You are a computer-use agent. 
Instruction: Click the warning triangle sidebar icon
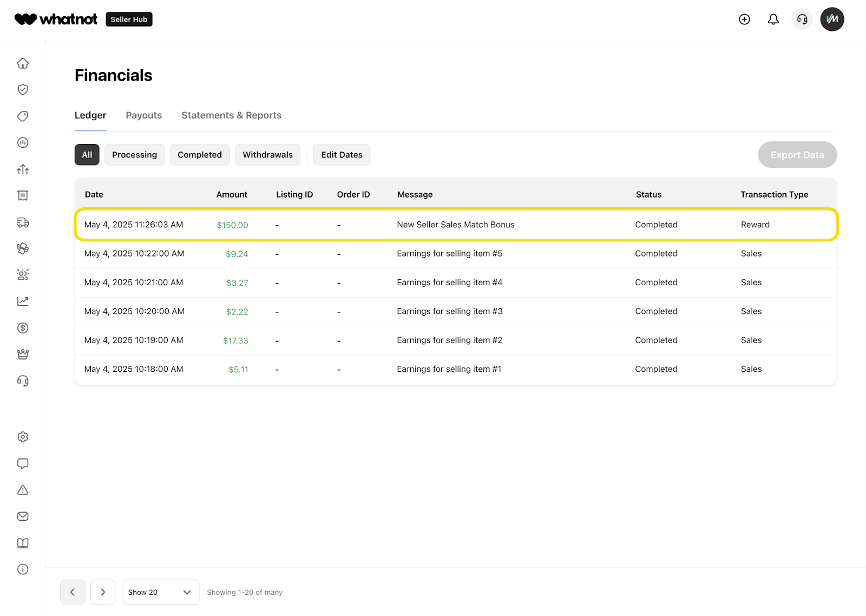click(23, 490)
